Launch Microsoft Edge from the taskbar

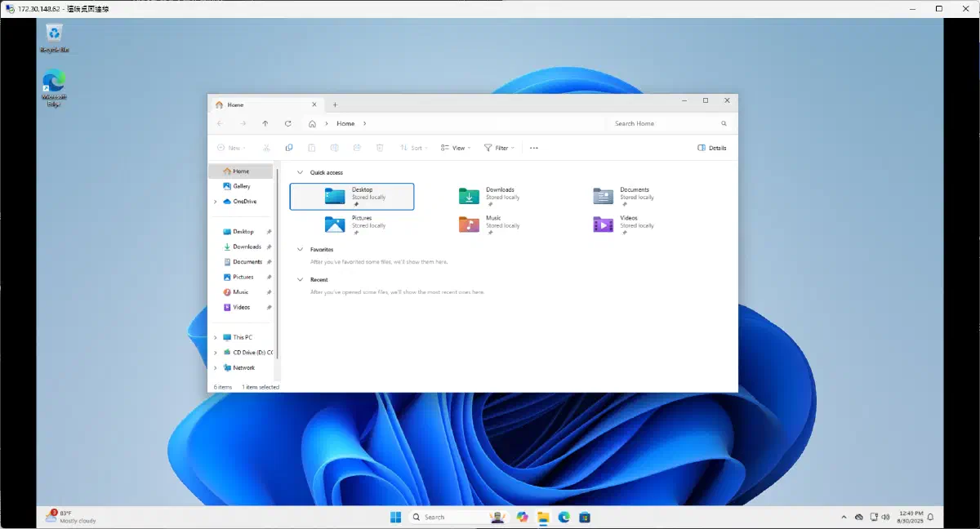point(563,516)
